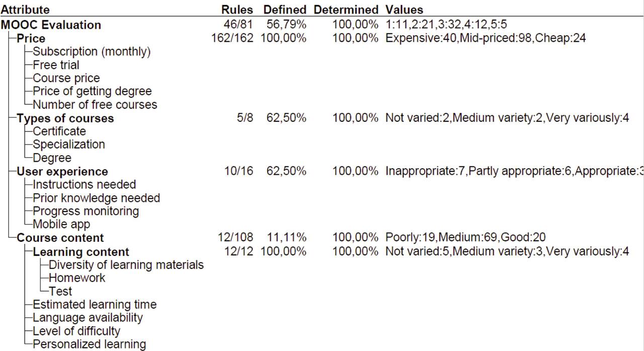Click the Determined column header

tap(346, 10)
